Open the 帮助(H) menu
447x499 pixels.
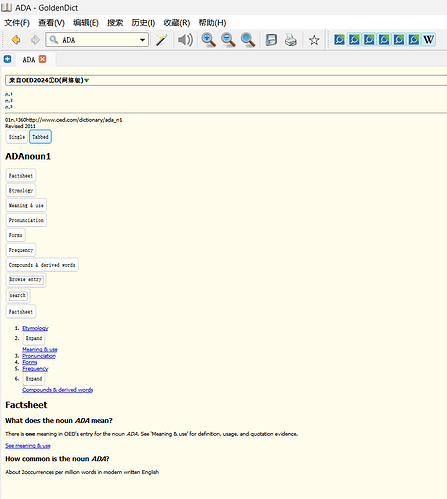click(x=212, y=23)
